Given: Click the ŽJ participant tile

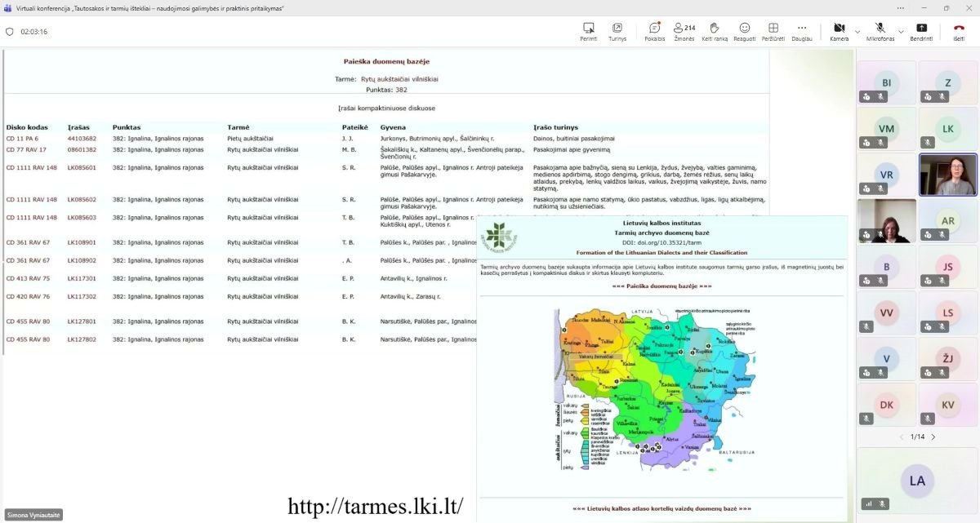Looking at the screenshot, I should 948,359.
